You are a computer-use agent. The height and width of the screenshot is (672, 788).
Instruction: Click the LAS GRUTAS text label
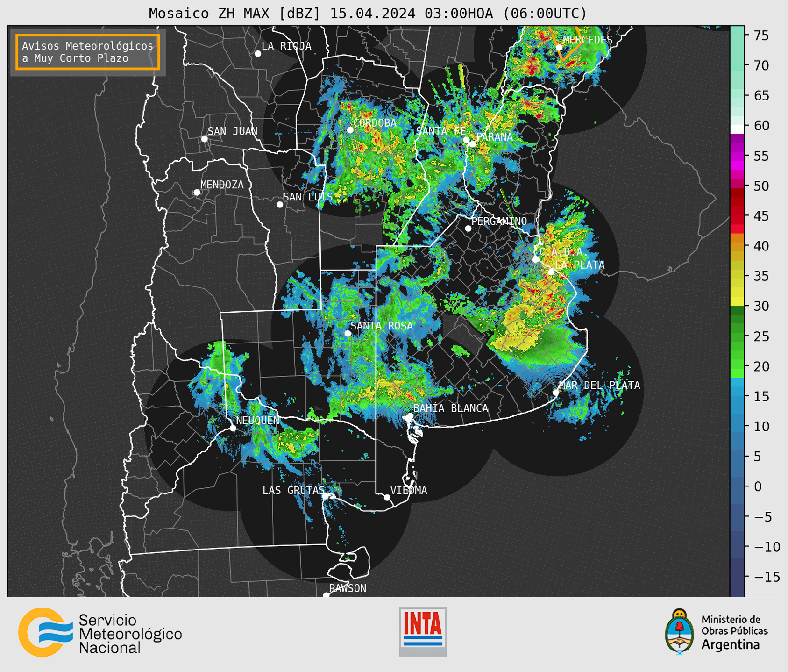[x=293, y=490]
